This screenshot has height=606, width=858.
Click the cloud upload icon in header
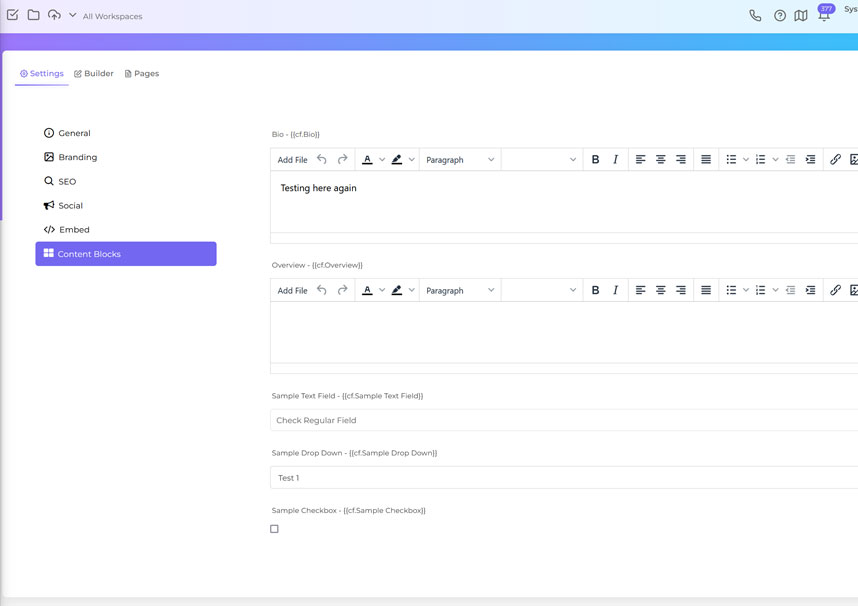(x=54, y=15)
